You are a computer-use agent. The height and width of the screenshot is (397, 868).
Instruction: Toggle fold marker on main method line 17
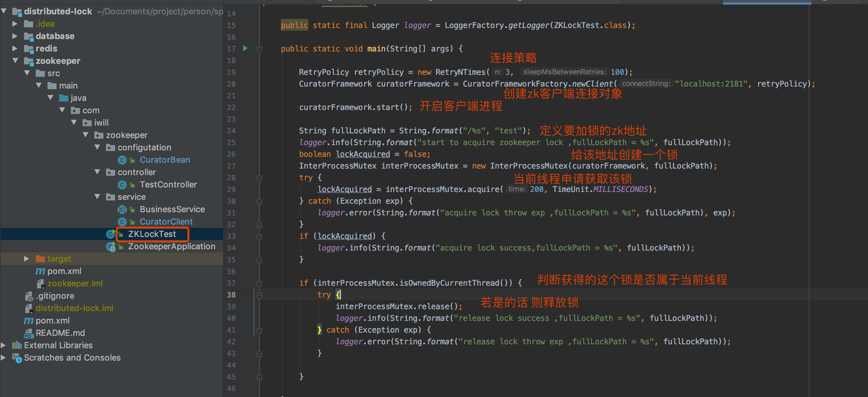click(259, 49)
